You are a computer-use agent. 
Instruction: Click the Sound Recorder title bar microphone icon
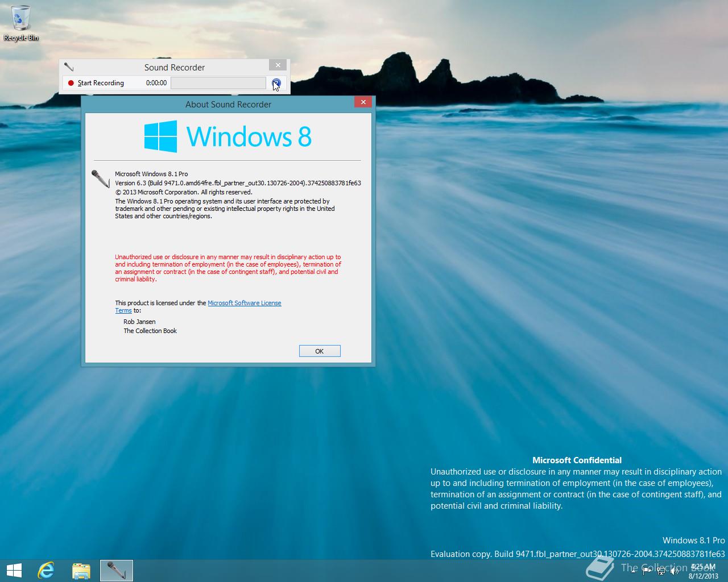coord(69,67)
